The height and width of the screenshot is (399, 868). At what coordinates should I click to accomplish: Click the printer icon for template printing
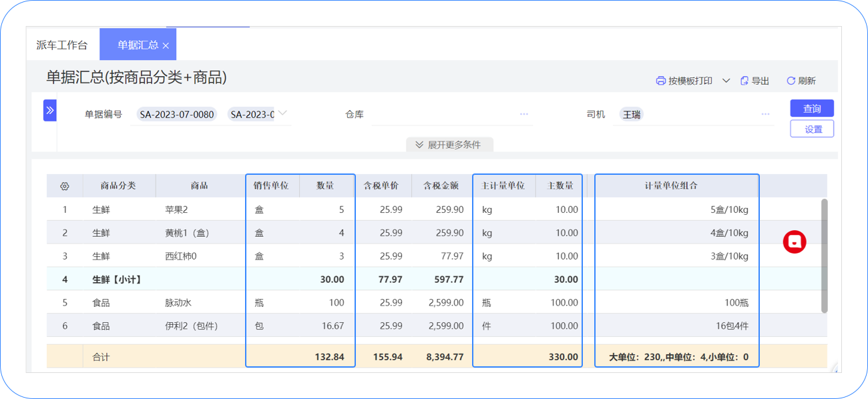pos(660,81)
